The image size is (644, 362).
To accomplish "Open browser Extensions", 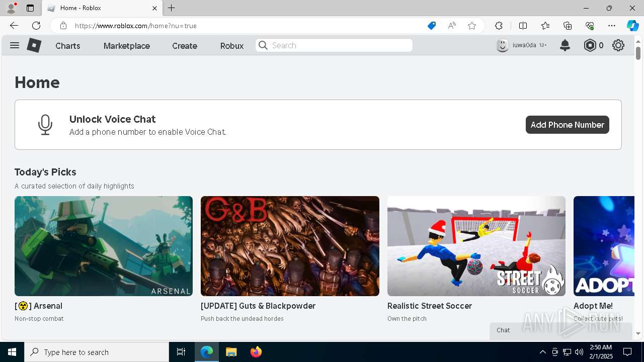I will [x=499, y=26].
